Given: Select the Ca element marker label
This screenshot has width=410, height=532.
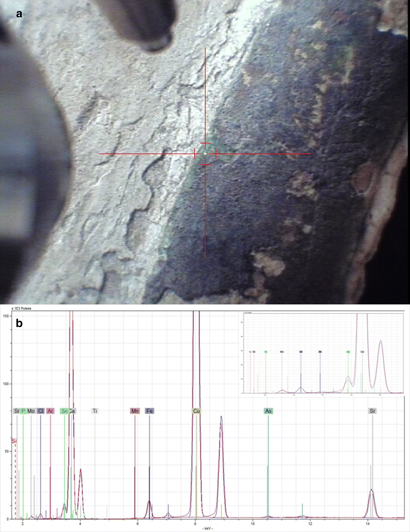Looking at the screenshot, I should pyautogui.click(x=72, y=411).
